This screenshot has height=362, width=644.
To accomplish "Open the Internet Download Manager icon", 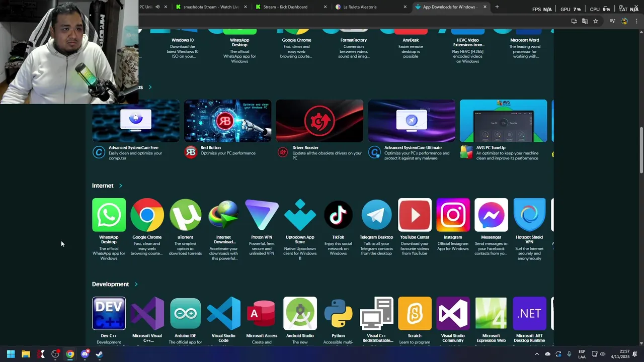I will point(223,215).
